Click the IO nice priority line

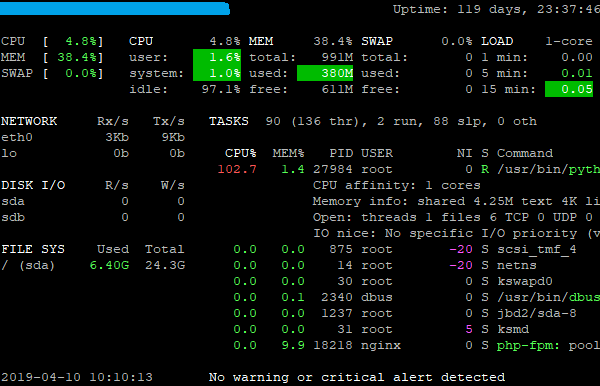[457, 233]
